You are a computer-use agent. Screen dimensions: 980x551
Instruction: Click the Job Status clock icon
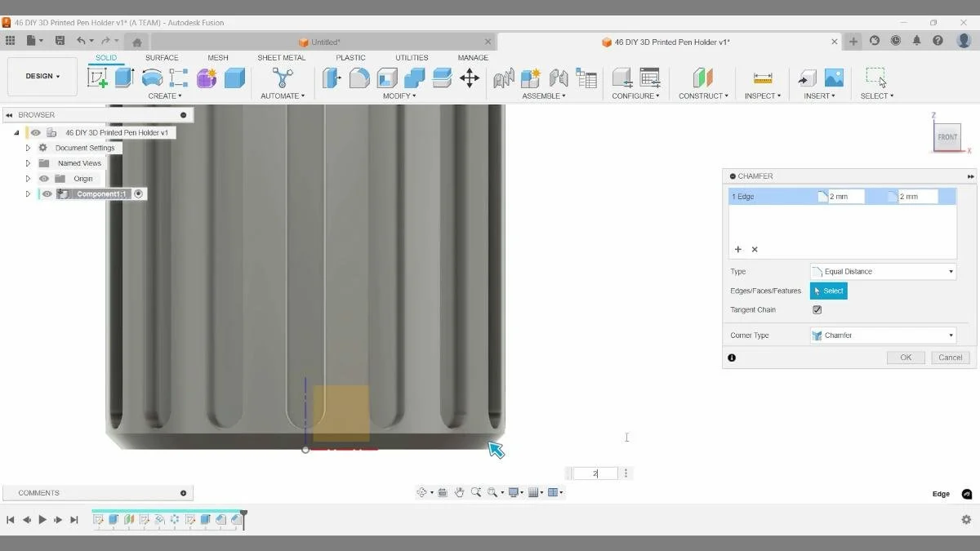coord(896,41)
